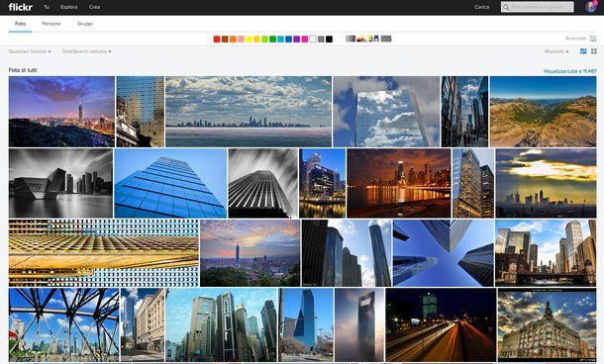Open the blue glass skyscraper thumbnail

point(170,183)
